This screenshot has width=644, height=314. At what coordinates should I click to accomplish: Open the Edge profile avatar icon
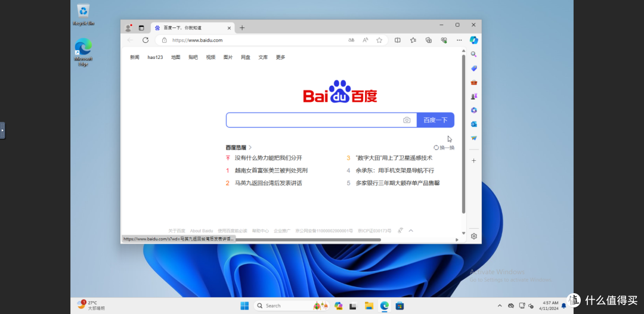coord(129,28)
